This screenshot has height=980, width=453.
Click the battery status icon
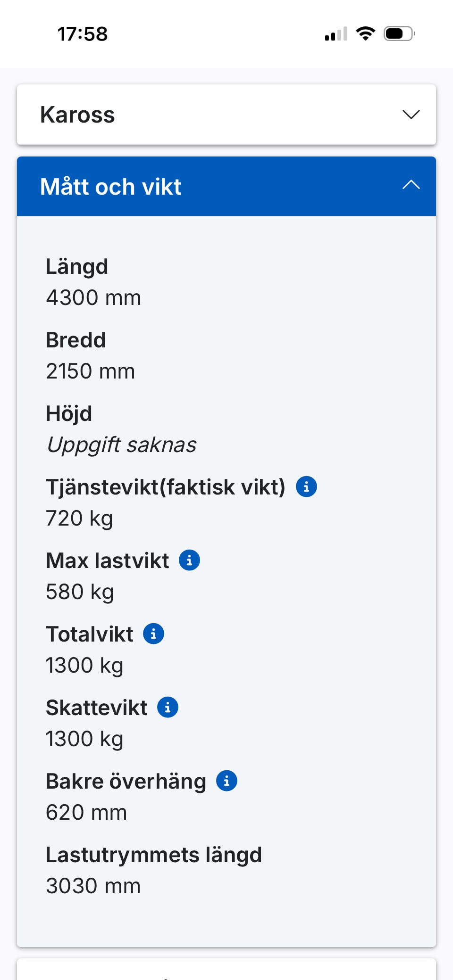coord(399,33)
